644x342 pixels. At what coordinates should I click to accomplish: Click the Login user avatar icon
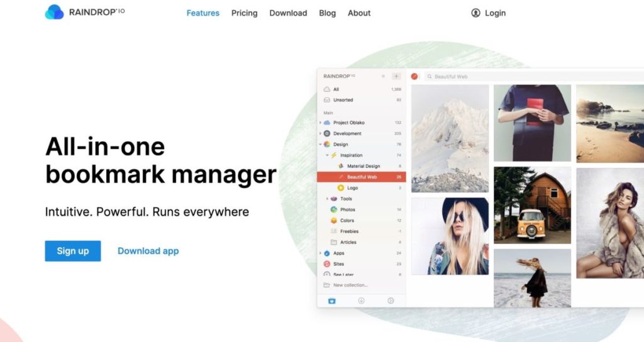[x=475, y=13]
